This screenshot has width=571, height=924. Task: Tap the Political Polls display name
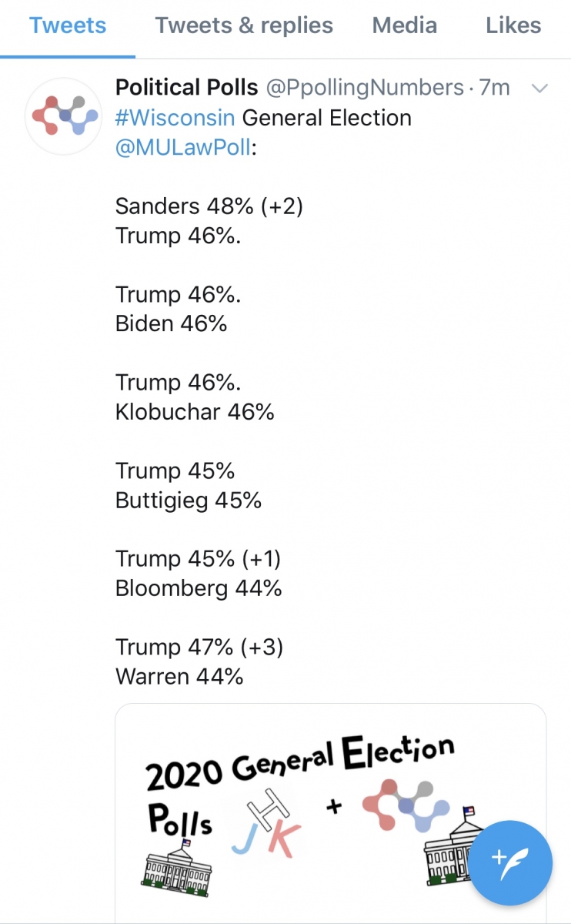[x=187, y=88]
